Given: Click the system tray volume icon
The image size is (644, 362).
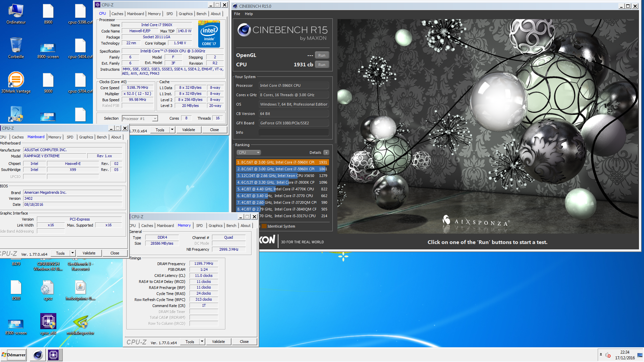Looking at the screenshot, I should click(608, 355).
